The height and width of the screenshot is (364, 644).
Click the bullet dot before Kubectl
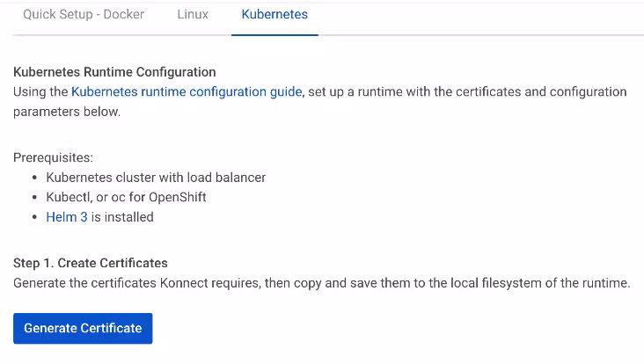(x=34, y=197)
